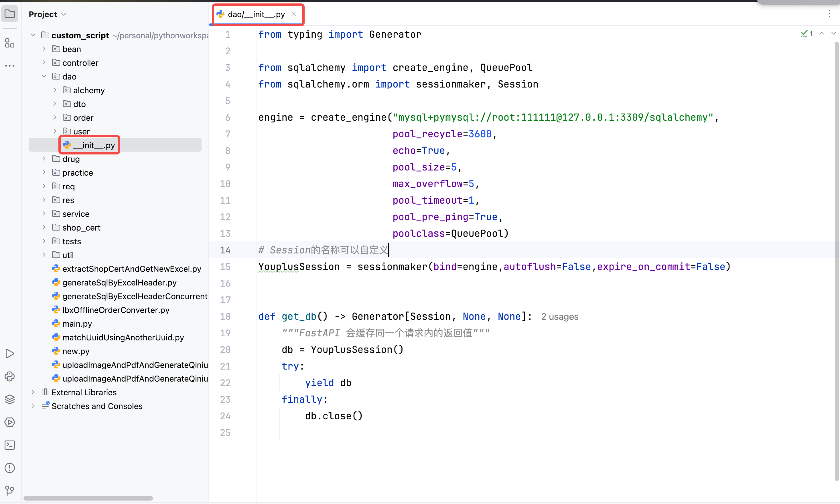
Task: Open the editor tab options kebab menu
Action: click(x=829, y=14)
